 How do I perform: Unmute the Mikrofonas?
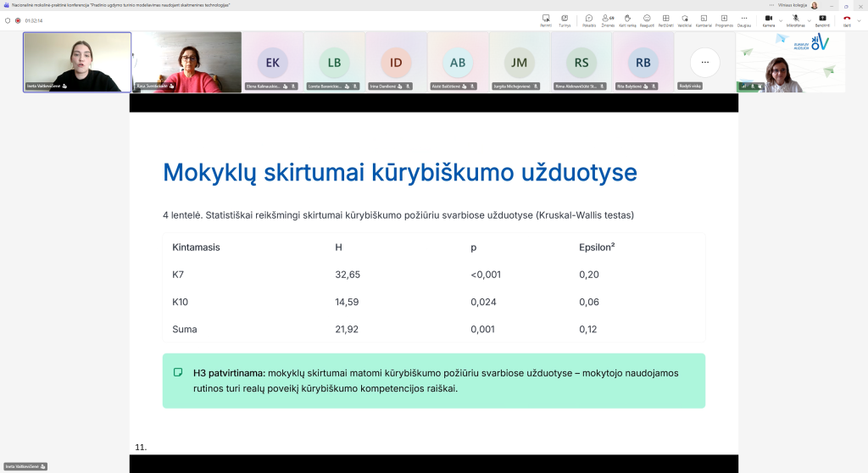point(795,19)
